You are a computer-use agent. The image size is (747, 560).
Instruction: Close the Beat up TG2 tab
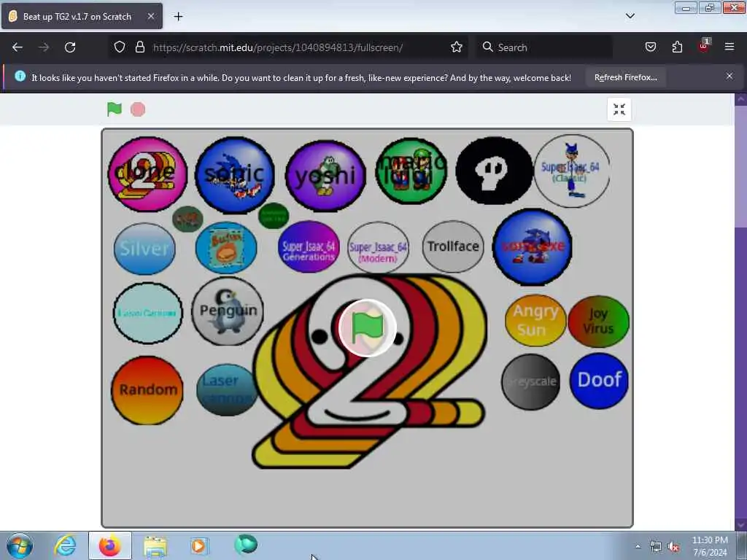[x=150, y=16]
